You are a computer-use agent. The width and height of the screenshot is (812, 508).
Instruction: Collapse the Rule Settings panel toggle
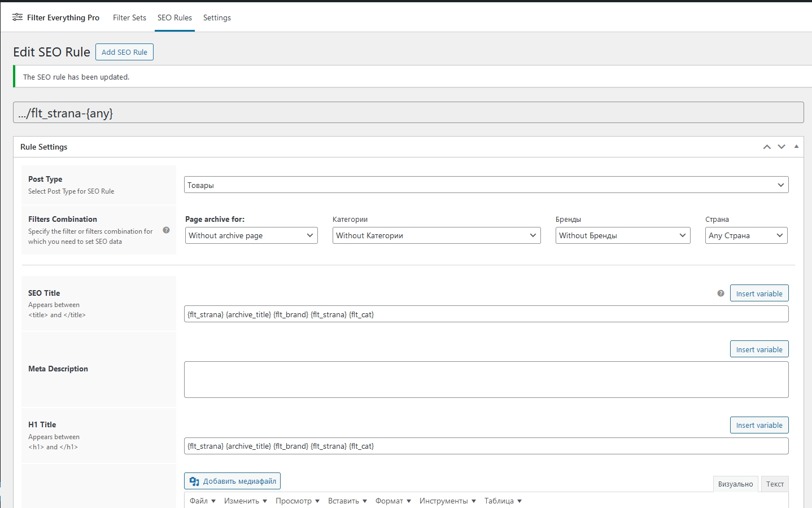click(796, 147)
